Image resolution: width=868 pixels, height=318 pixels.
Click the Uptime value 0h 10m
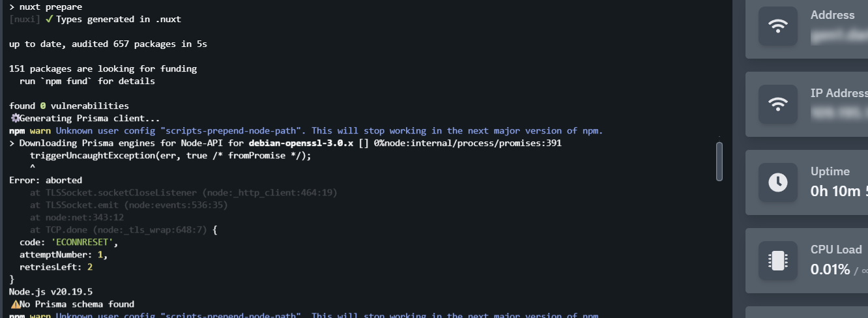point(839,192)
